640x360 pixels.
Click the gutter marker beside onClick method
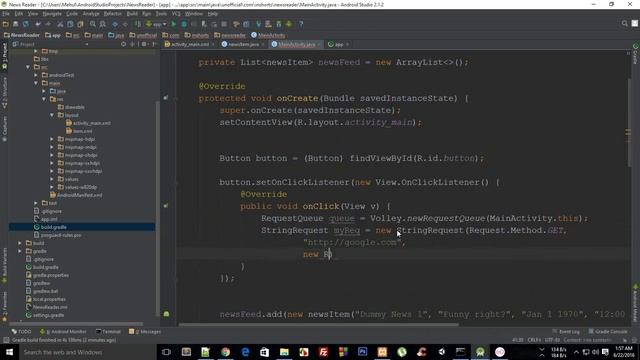(165, 206)
